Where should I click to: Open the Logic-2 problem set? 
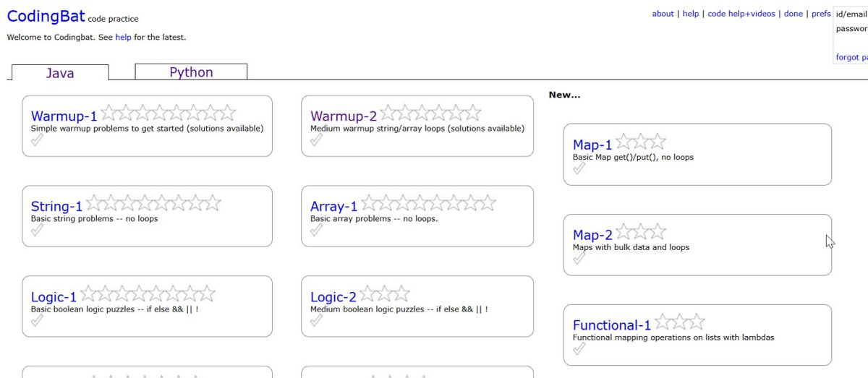pos(333,296)
